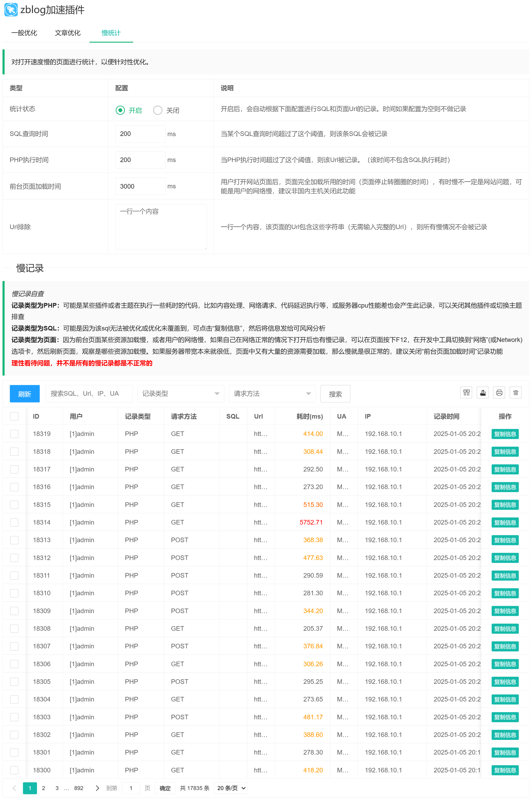This screenshot has width=532, height=801.
Task: Click the trash delete icon
Action: (x=515, y=392)
